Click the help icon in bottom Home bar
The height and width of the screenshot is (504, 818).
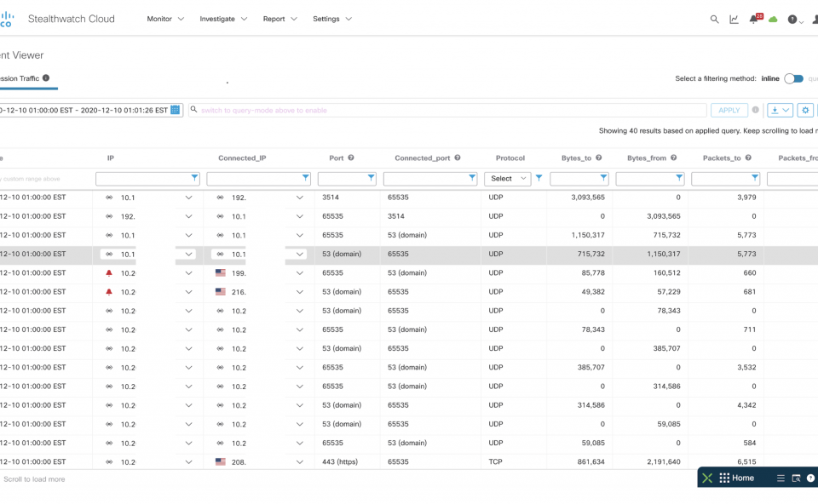[810, 478]
